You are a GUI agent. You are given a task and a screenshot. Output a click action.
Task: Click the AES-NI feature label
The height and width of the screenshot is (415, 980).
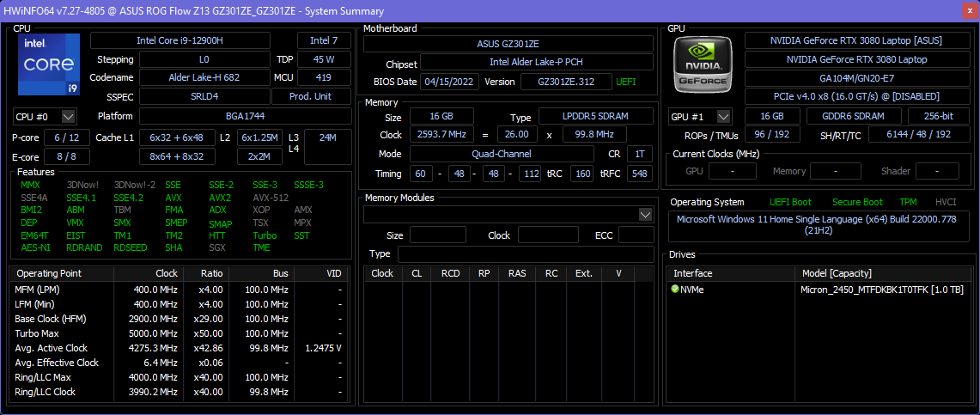pyautogui.click(x=35, y=247)
